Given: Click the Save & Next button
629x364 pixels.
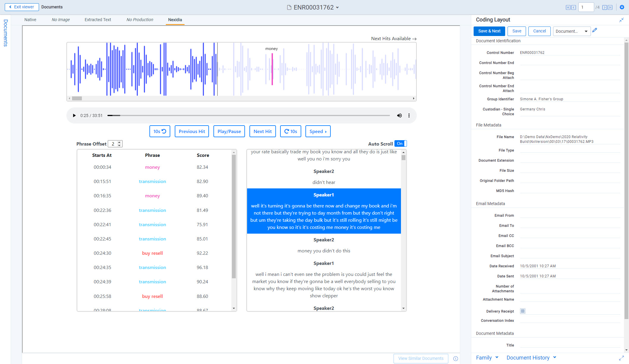Looking at the screenshot, I should click(x=489, y=31).
